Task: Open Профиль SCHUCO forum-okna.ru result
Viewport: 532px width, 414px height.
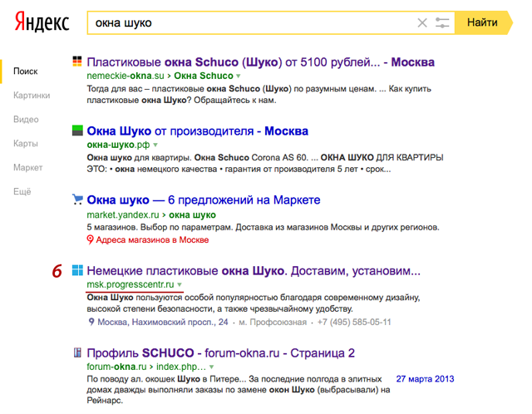Action: pyautogui.click(x=221, y=353)
